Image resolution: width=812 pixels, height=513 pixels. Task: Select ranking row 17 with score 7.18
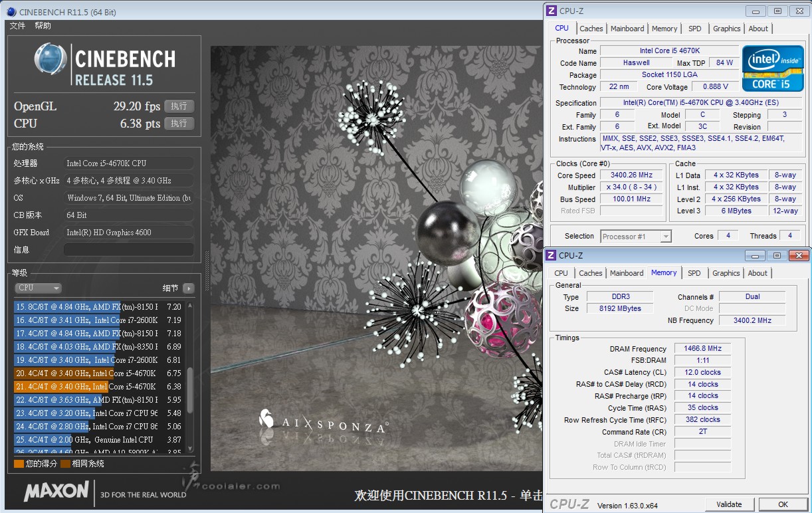pyautogui.click(x=99, y=334)
